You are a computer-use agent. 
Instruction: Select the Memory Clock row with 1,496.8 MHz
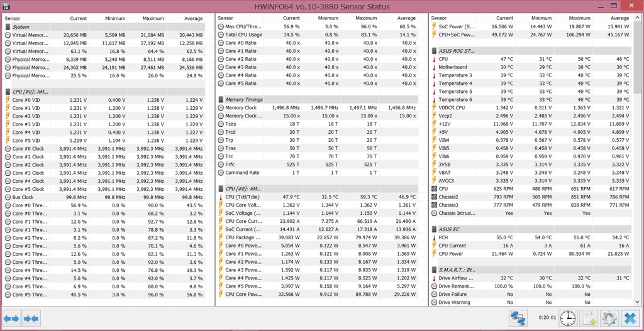[x=318, y=108]
